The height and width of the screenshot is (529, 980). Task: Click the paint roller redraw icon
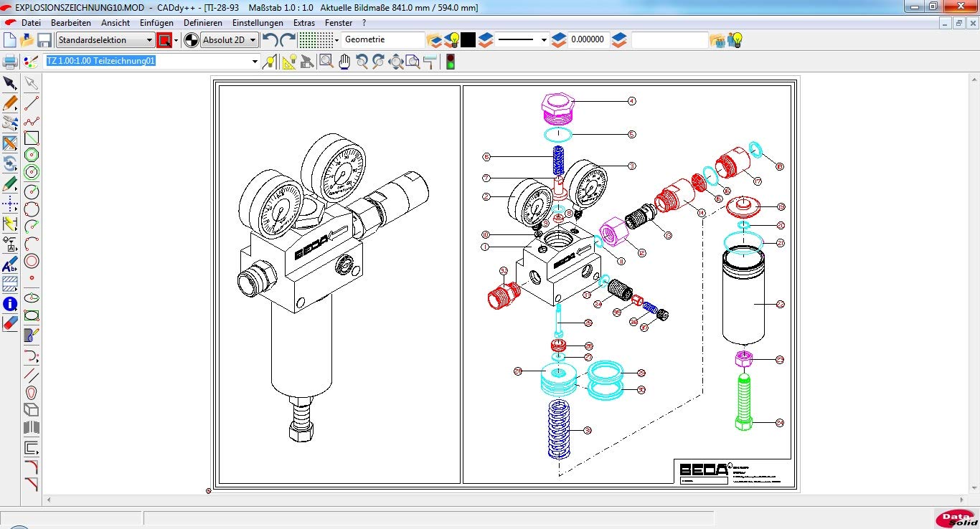click(x=430, y=62)
